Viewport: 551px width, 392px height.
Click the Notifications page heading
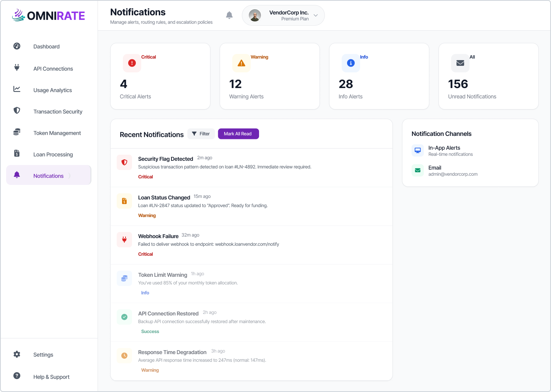click(x=138, y=12)
